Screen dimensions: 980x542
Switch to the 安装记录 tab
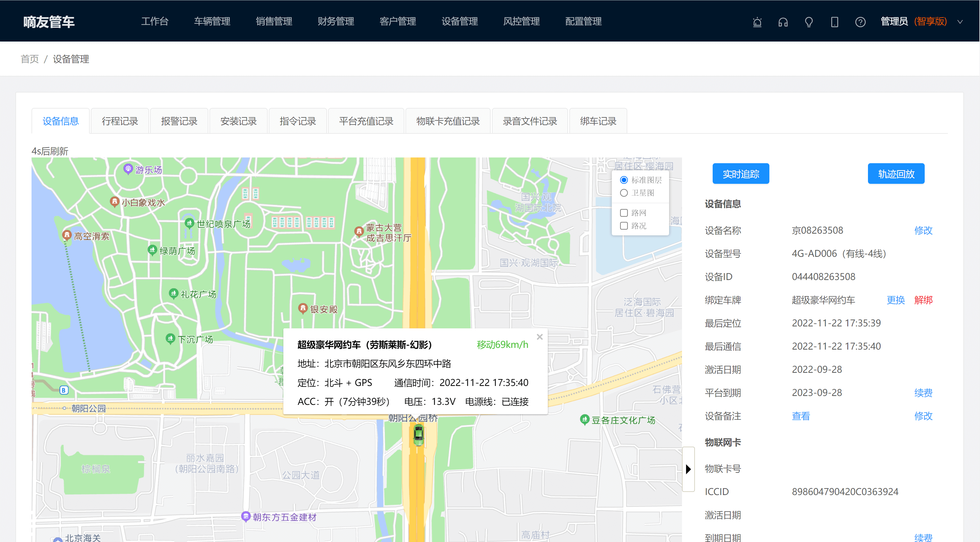tap(238, 121)
